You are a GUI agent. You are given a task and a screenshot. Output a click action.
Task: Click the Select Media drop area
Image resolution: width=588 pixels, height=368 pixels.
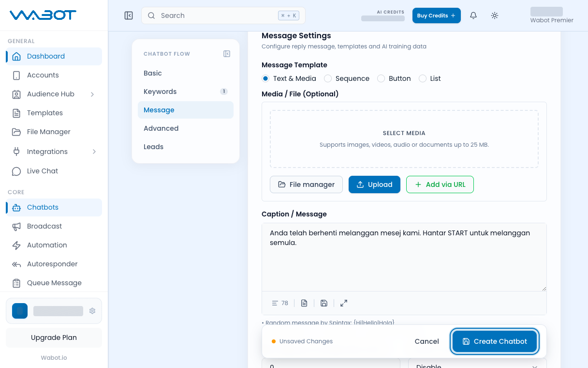pos(404,139)
